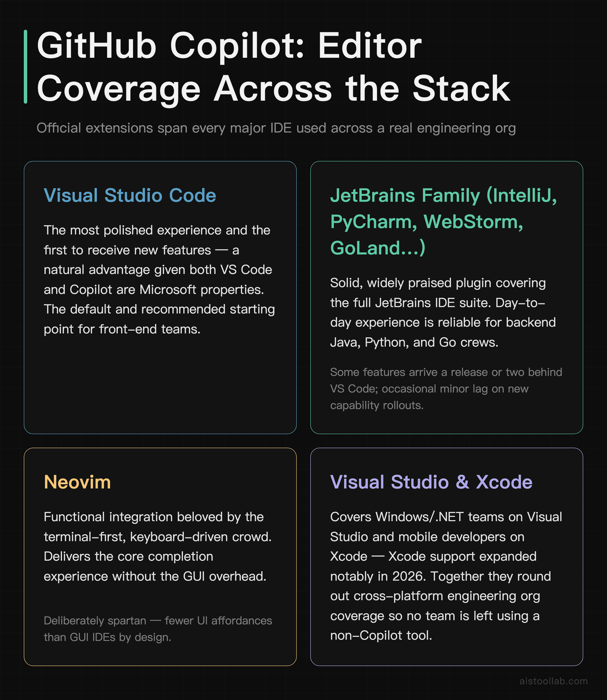
Task: Click the paragraph 'Covers Windows/.NET teams on Visual Studio'
Action: coord(446,576)
